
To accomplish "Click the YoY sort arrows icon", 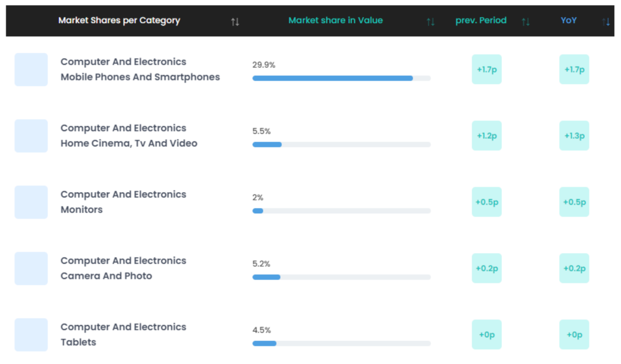I will (x=606, y=22).
